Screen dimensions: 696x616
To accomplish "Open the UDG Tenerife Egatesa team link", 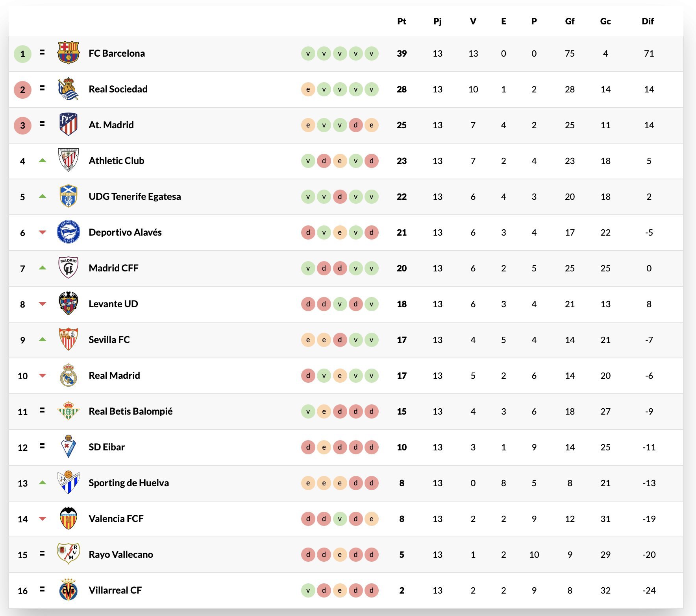I will click(135, 196).
